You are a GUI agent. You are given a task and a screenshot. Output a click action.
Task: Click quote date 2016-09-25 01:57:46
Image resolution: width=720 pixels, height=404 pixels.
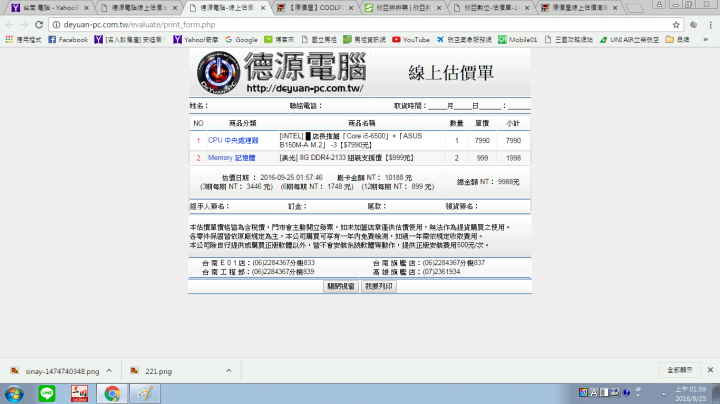tap(292, 177)
